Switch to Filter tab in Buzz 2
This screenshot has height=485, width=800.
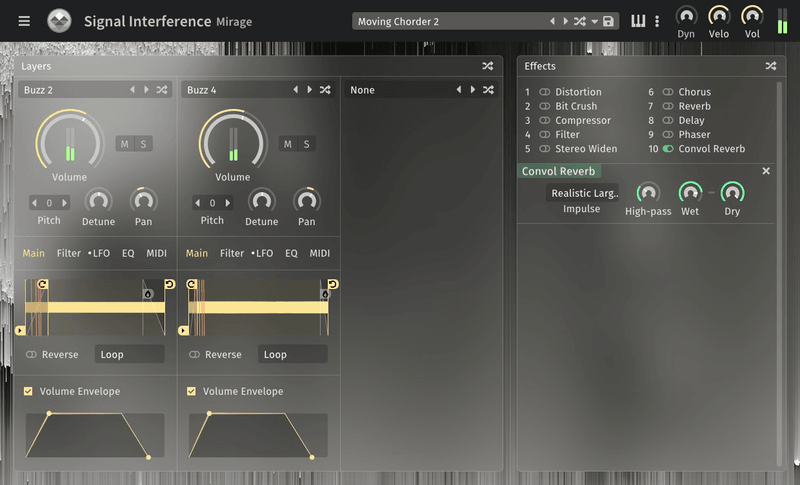coord(69,253)
